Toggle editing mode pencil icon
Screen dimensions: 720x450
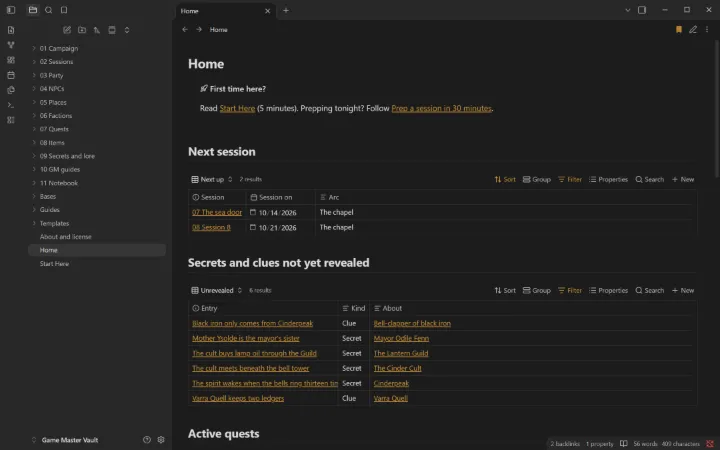point(693,29)
